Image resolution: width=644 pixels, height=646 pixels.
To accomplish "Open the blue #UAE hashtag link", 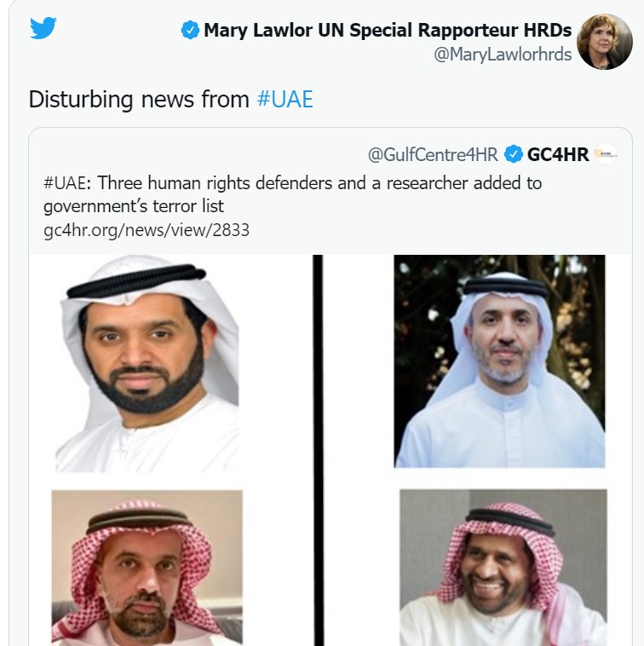I will [285, 99].
